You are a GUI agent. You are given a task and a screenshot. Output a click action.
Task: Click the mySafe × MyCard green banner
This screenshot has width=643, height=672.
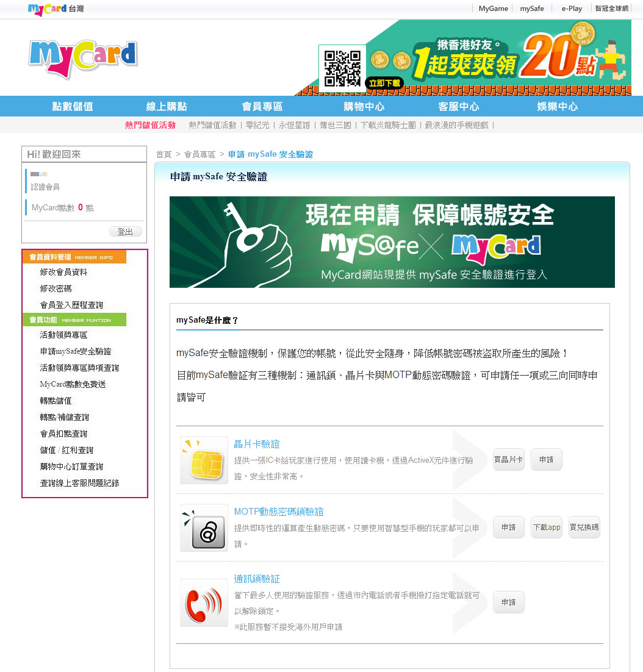(392, 242)
